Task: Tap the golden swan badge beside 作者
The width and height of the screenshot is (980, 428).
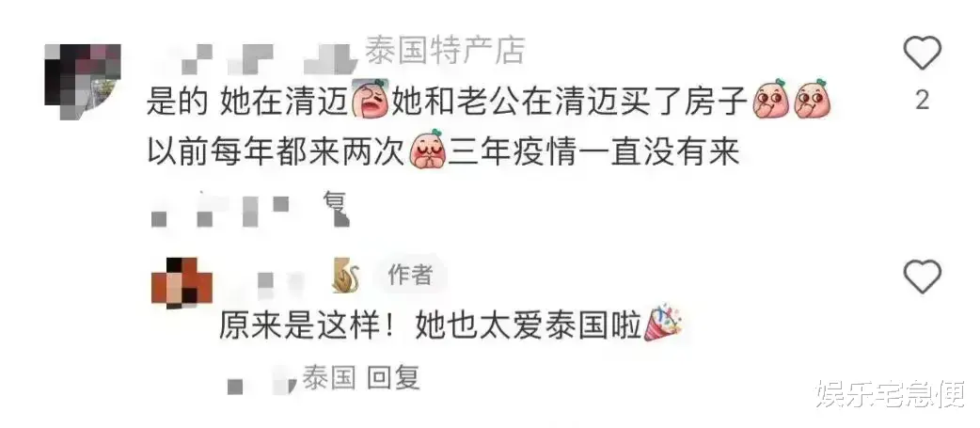Action: 346,277
